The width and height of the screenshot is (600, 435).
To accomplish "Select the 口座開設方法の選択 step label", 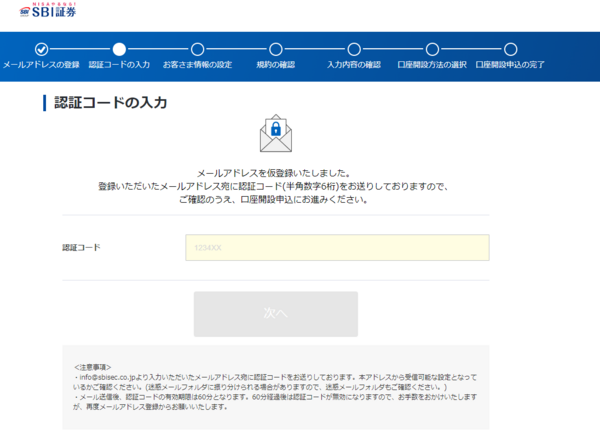I will pos(432,65).
